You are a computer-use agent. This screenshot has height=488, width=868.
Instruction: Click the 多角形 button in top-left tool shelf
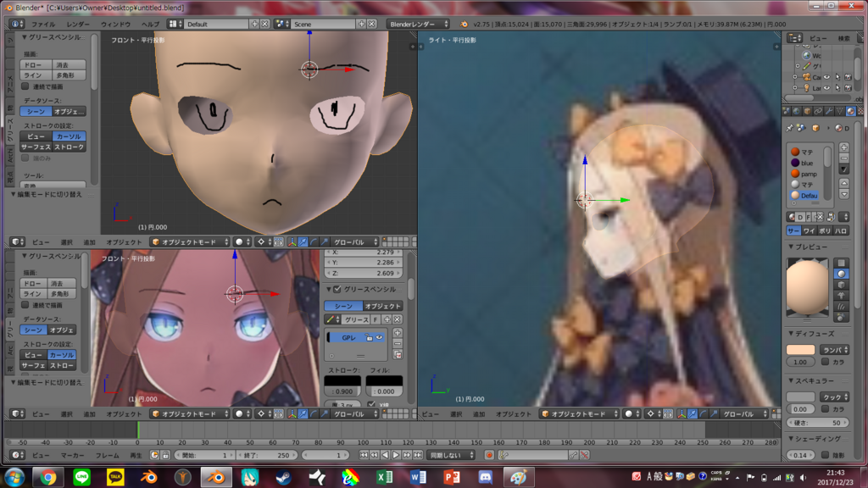click(69, 75)
